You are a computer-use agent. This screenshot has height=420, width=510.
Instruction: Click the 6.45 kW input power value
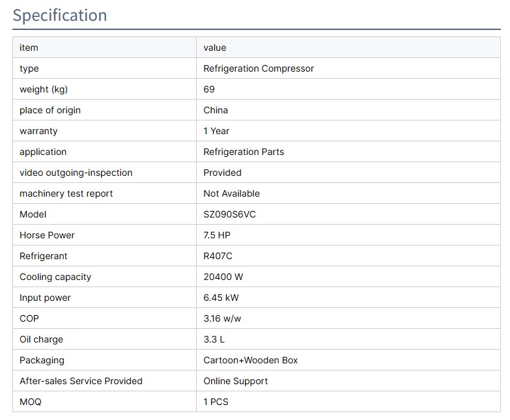pyautogui.click(x=221, y=298)
